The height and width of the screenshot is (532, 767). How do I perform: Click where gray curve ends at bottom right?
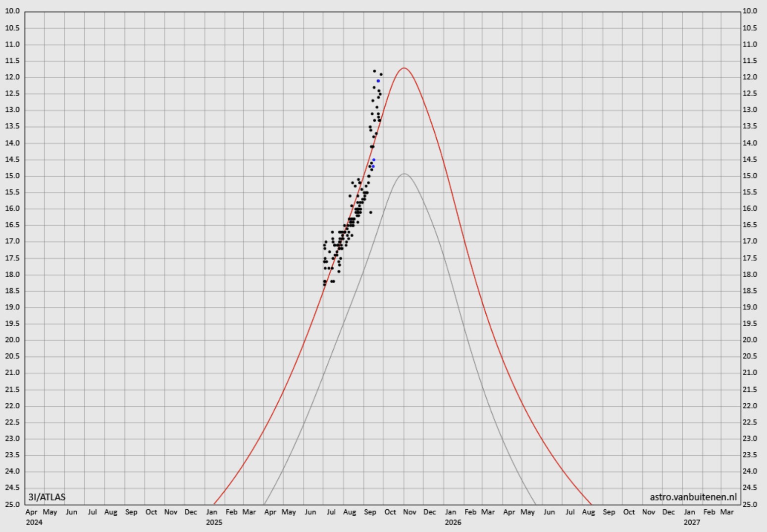point(535,503)
